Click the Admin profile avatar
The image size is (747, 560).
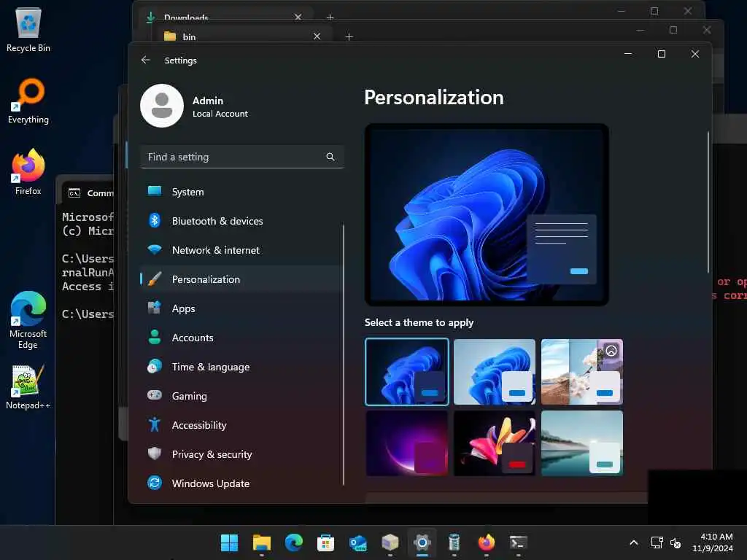(x=162, y=106)
